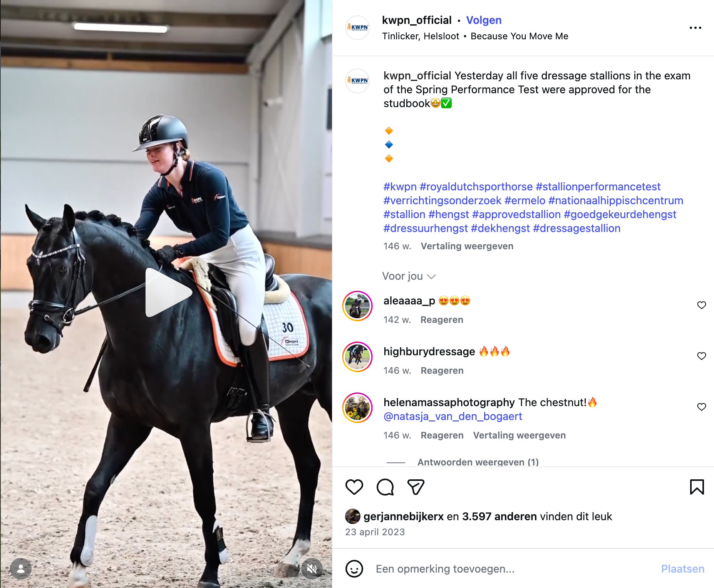Like the post with heart icon
This screenshot has height=588, width=714.
(354, 487)
